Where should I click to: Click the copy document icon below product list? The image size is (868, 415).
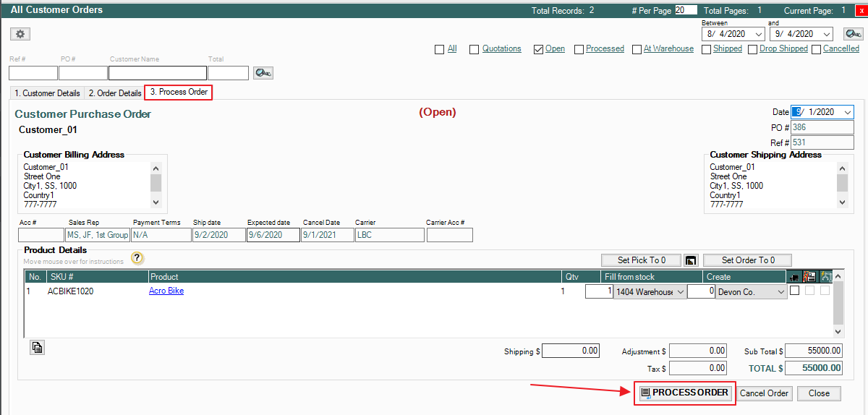pyautogui.click(x=37, y=348)
